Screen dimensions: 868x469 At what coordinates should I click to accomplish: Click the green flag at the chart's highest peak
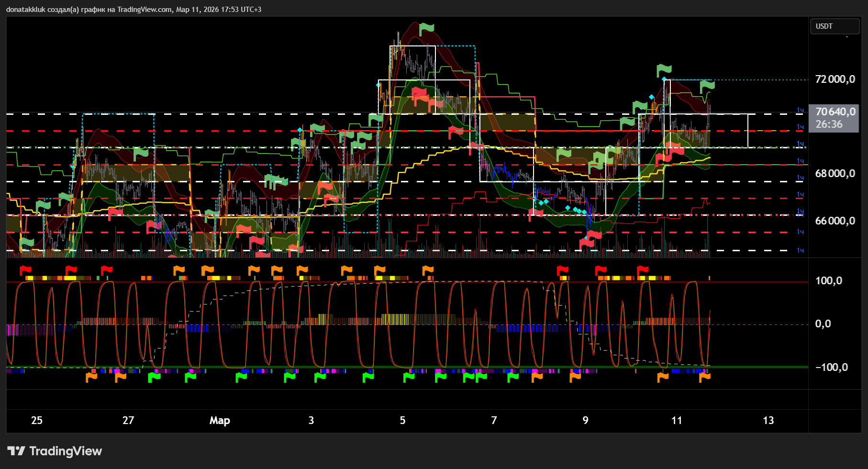click(426, 29)
